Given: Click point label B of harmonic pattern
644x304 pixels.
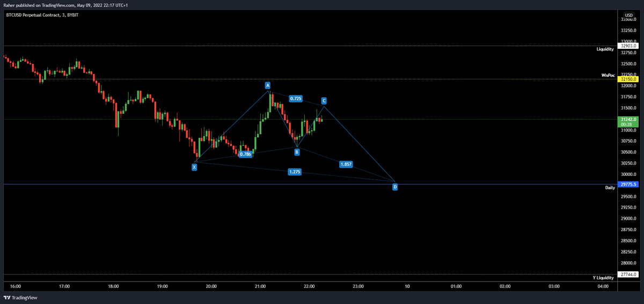Looking at the screenshot, I should (x=297, y=152).
